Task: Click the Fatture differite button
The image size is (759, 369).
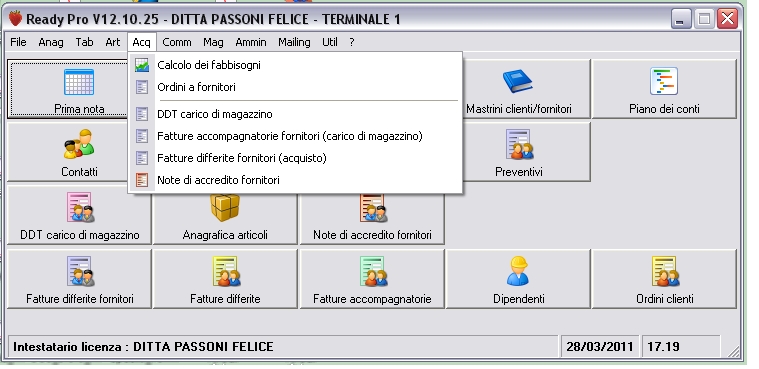Action: (x=225, y=279)
